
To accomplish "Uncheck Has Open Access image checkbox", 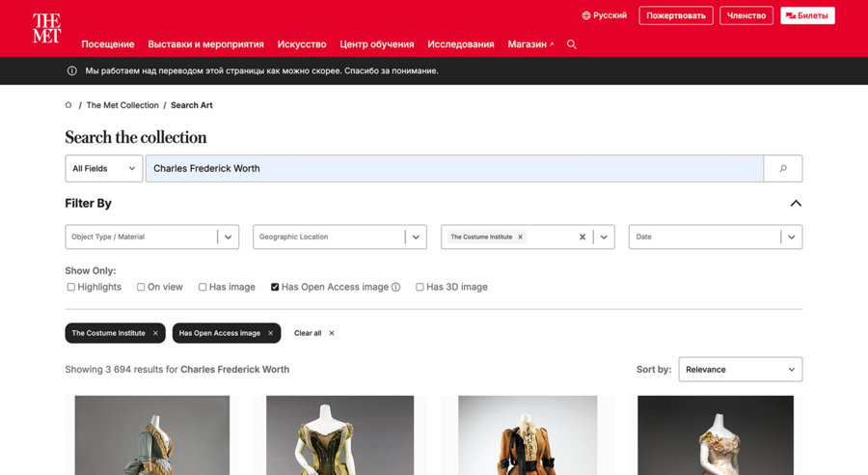I will 275,287.
